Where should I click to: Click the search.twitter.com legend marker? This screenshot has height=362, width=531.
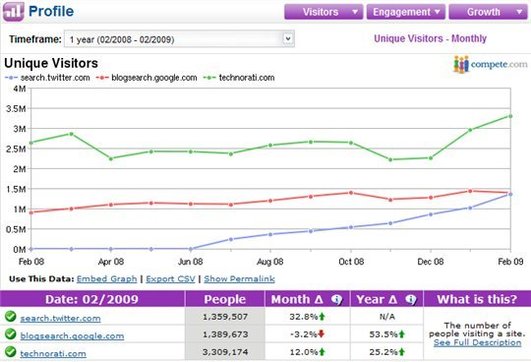click(x=11, y=78)
